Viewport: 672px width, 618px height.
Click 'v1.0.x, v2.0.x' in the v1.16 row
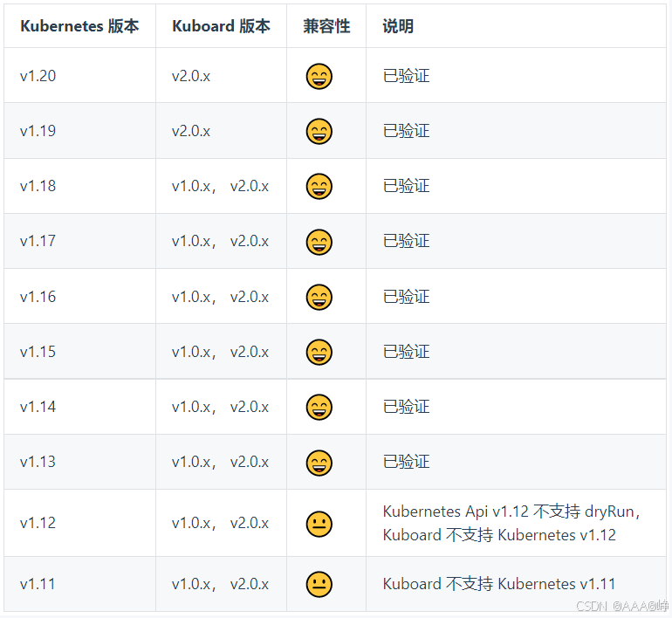[220, 297]
